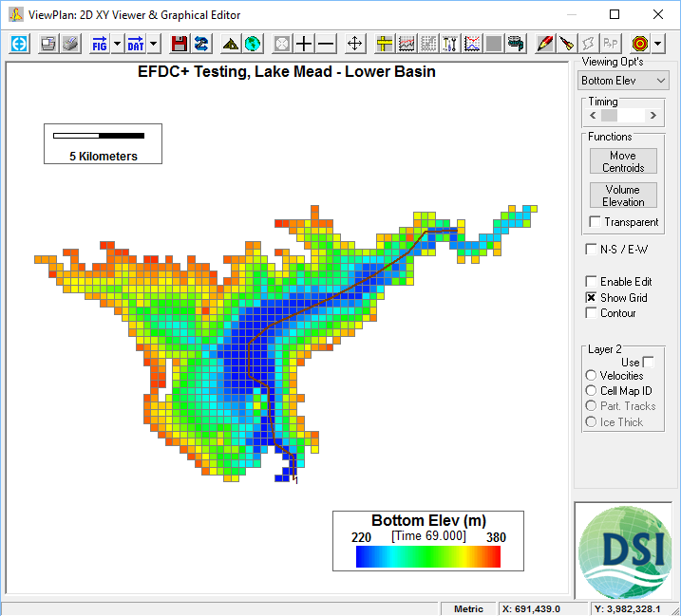This screenshot has height=616, width=681.
Task: Select the four-arrow pan tool
Action: pos(354,44)
